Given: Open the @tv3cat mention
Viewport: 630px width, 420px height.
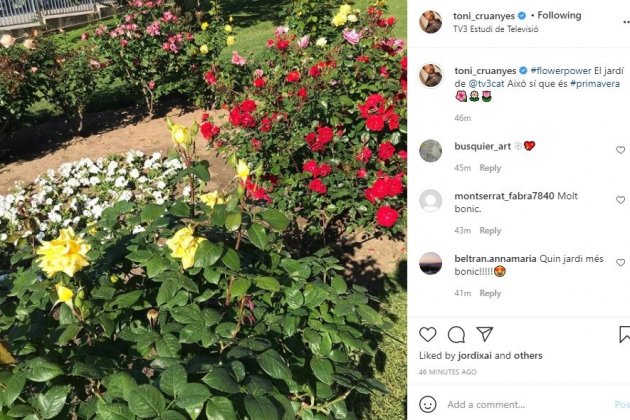Looking at the screenshot, I should click(487, 84).
